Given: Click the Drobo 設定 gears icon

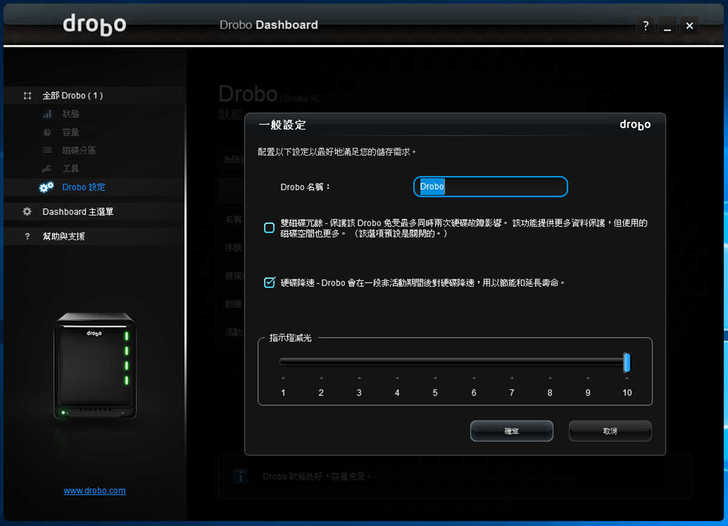Looking at the screenshot, I should 46,187.
